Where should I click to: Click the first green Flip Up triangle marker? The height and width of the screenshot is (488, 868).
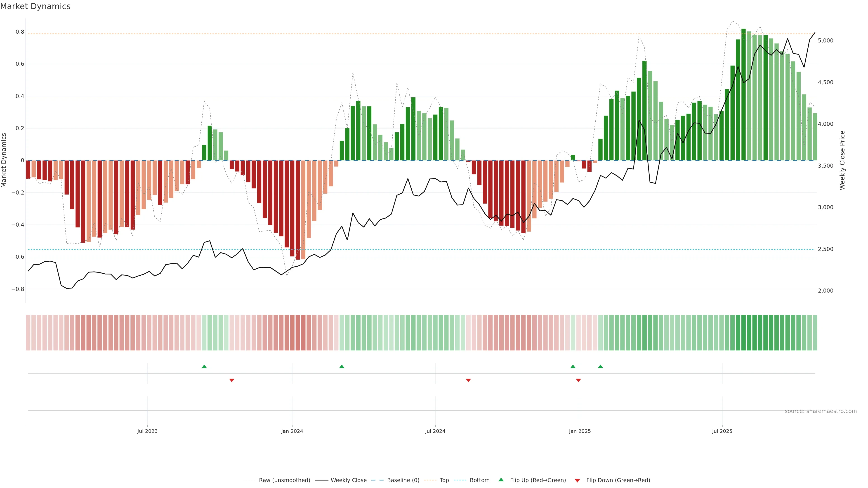click(x=204, y=366)
